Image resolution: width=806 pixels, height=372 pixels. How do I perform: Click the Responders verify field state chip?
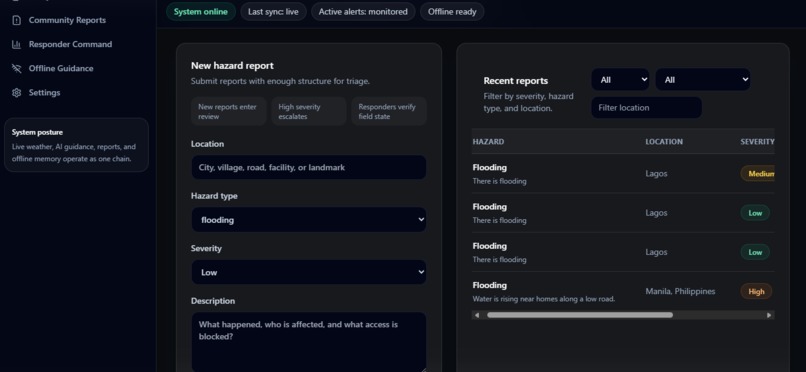(389, 111)
